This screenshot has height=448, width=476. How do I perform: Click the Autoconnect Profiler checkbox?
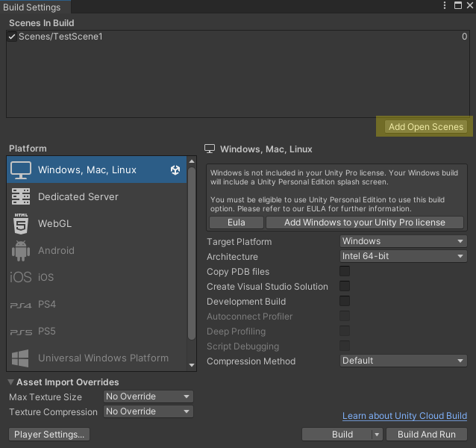click(x=345, y=316)
